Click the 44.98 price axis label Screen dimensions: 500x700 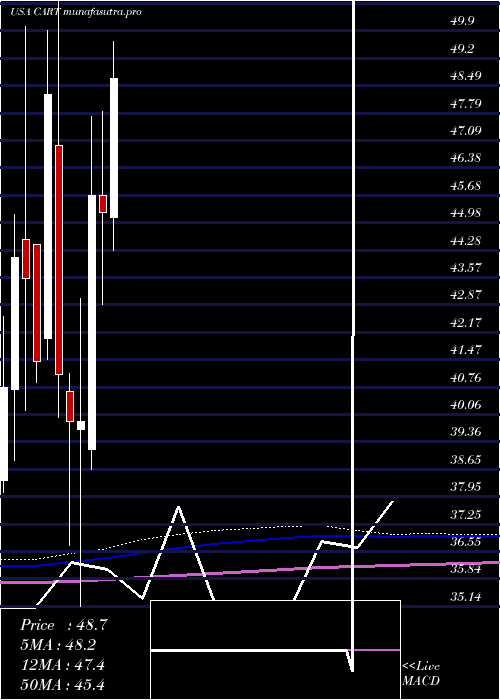466,212
